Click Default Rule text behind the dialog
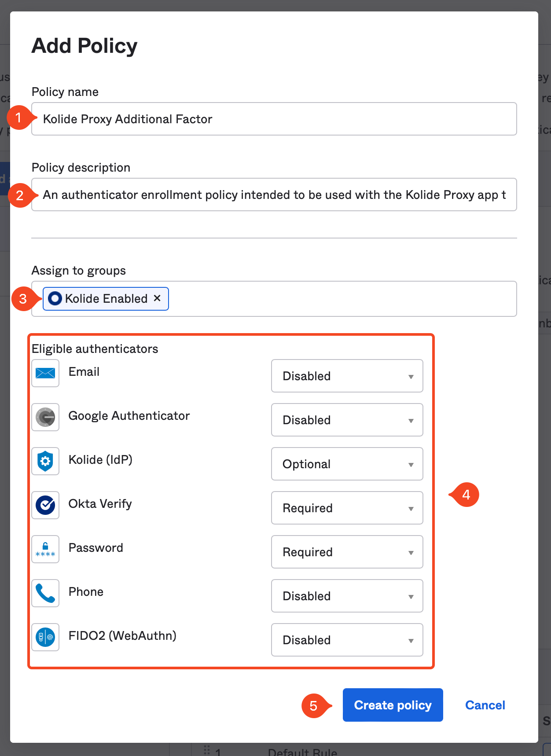 302,751
